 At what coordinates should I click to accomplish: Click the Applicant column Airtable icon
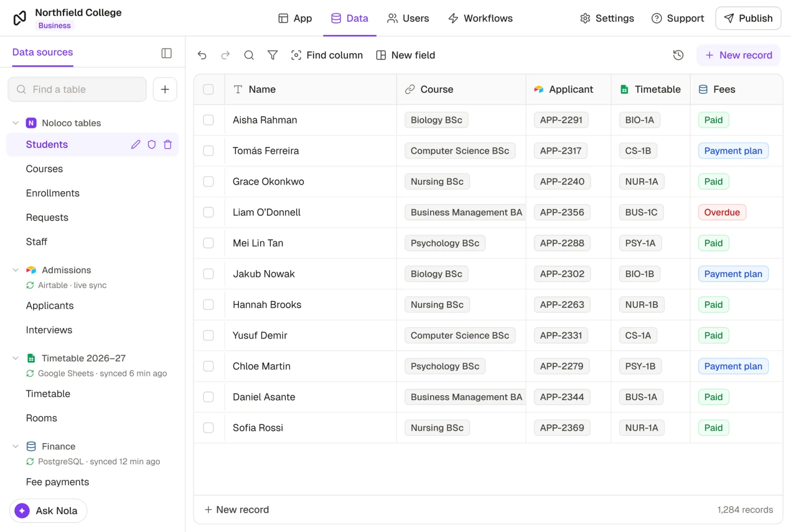539,89
